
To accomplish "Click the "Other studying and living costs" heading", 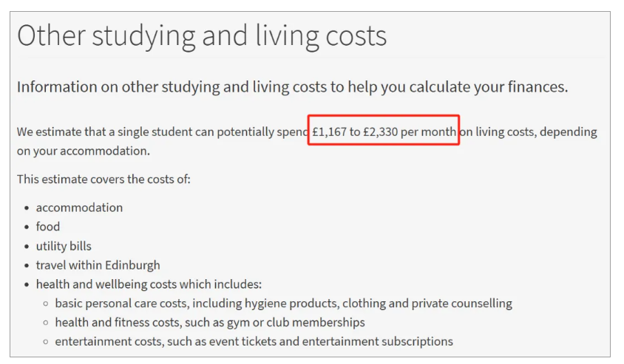I will pyautogui.click(x=202, y=35).
